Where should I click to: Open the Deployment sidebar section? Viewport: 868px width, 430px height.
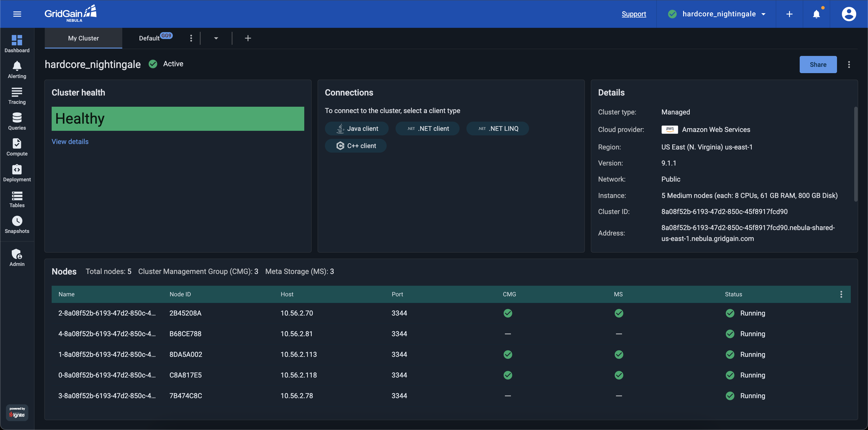(17, 173)
